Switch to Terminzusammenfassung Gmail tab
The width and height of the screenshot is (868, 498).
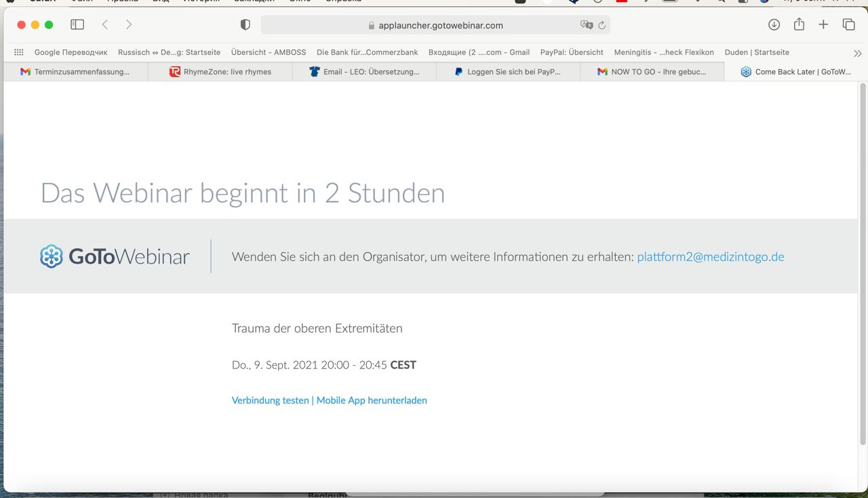coord(75,72)
